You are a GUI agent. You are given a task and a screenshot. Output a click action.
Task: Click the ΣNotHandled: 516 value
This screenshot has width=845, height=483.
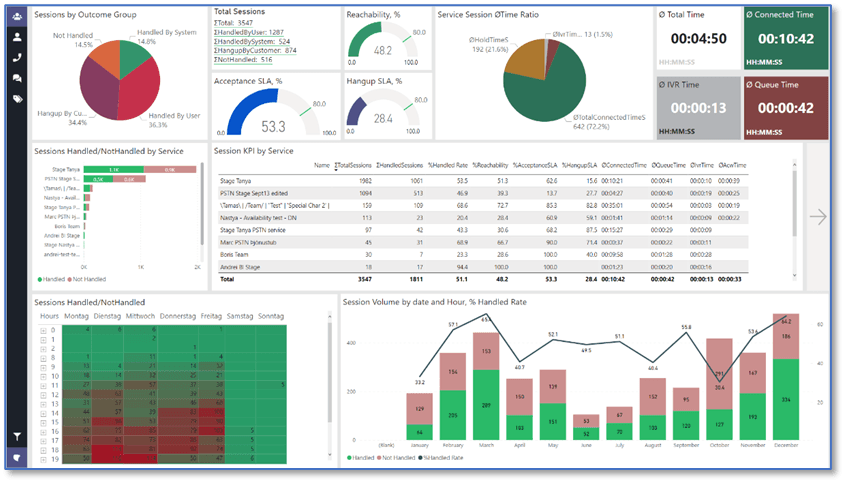coord(243,60)
